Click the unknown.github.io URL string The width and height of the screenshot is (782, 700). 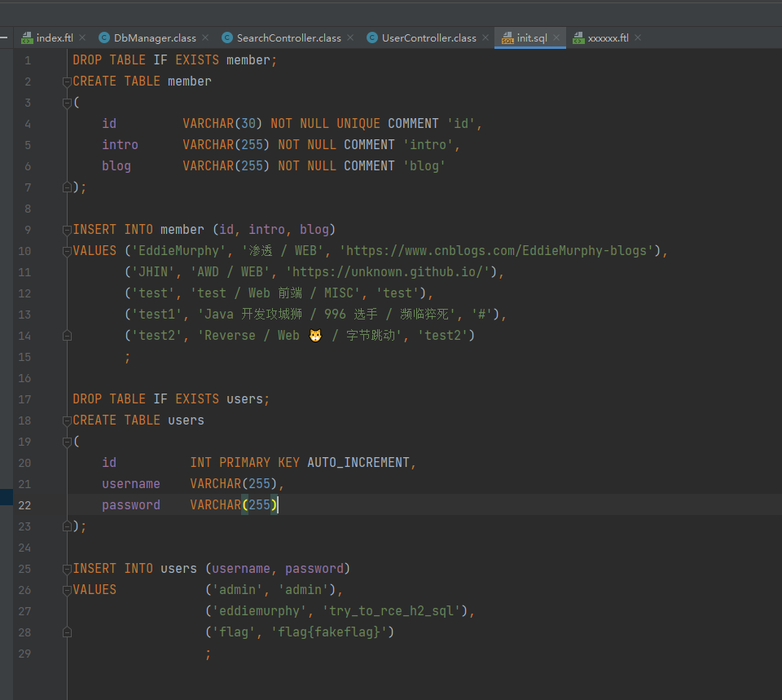388,272
